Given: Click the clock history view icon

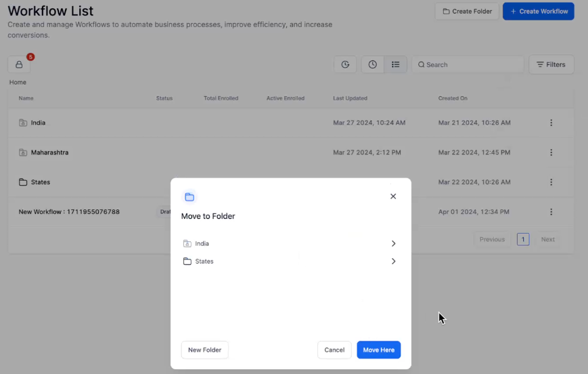Looking at the screenshot, I should pos(373,64).
